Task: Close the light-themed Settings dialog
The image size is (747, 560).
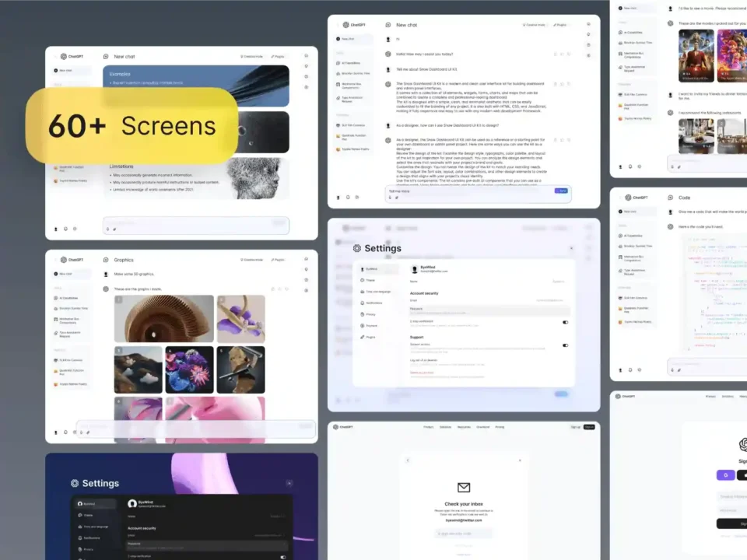Action: click(x=571, y=248)
